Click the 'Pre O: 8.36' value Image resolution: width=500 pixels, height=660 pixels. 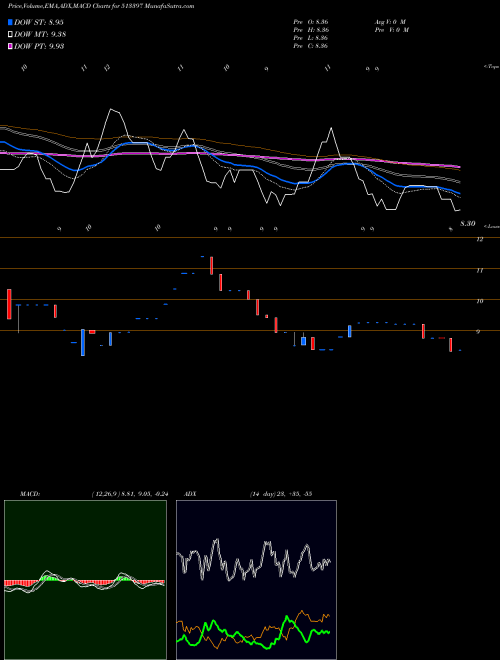click(311, 22)
